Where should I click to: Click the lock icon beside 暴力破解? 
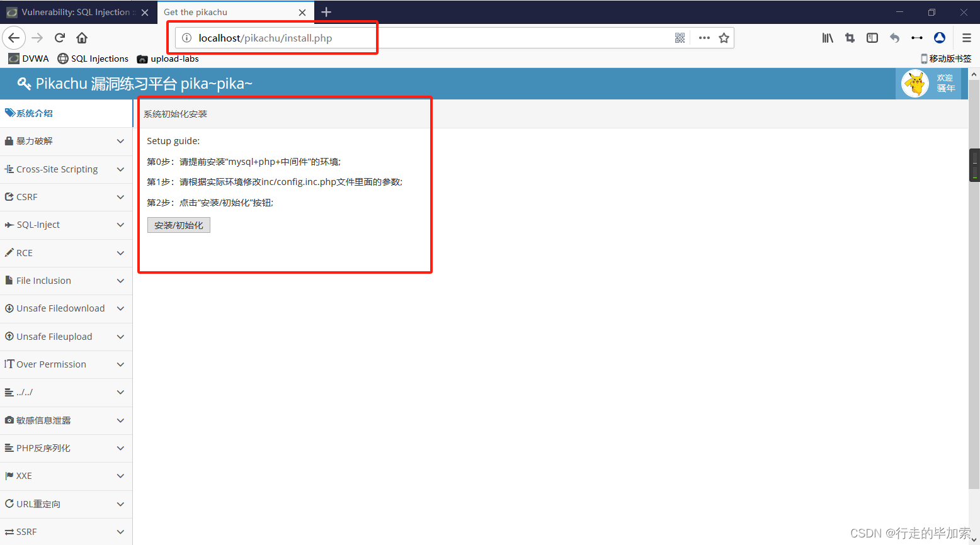(9, 141)
